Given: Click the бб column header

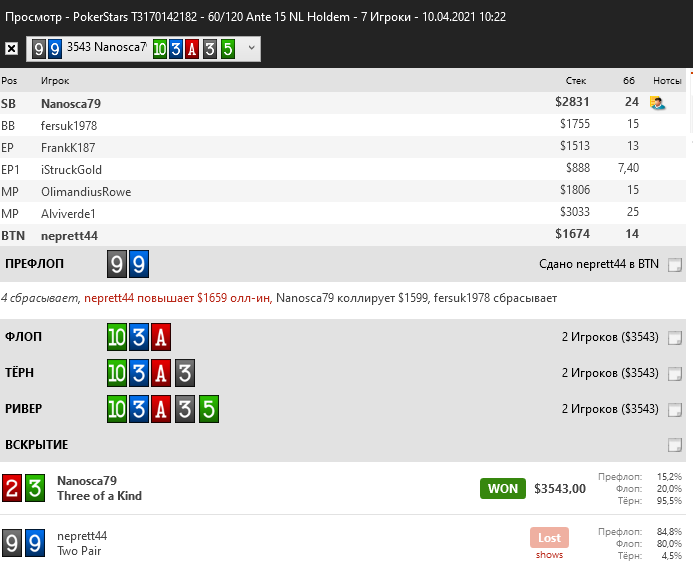Looking at the screenshot, I should click(x=628, y=80).
